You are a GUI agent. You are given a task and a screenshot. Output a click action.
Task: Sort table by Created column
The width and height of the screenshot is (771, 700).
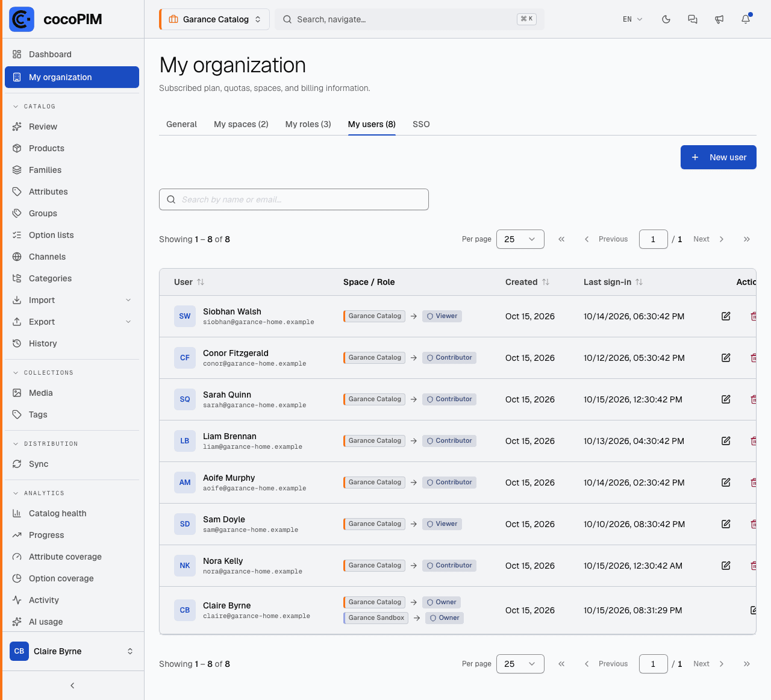pyautogui.click(x=527, y=282)
